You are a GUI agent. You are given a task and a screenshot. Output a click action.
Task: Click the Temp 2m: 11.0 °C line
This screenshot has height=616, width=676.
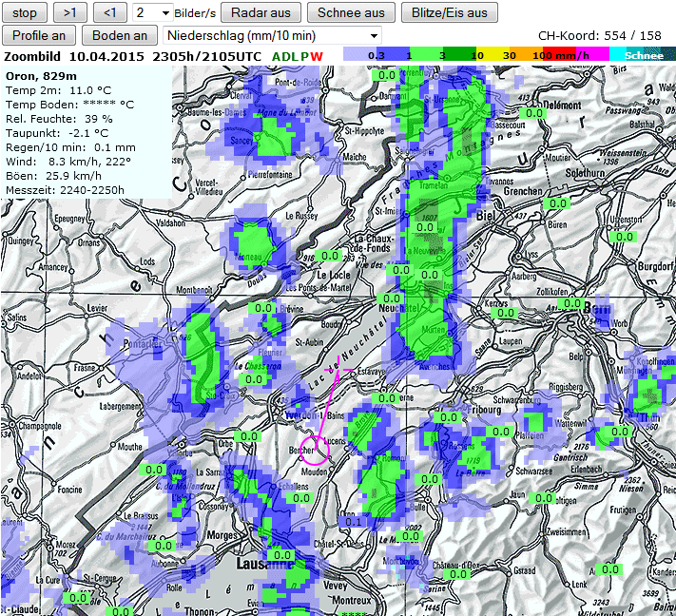(58, 90)
